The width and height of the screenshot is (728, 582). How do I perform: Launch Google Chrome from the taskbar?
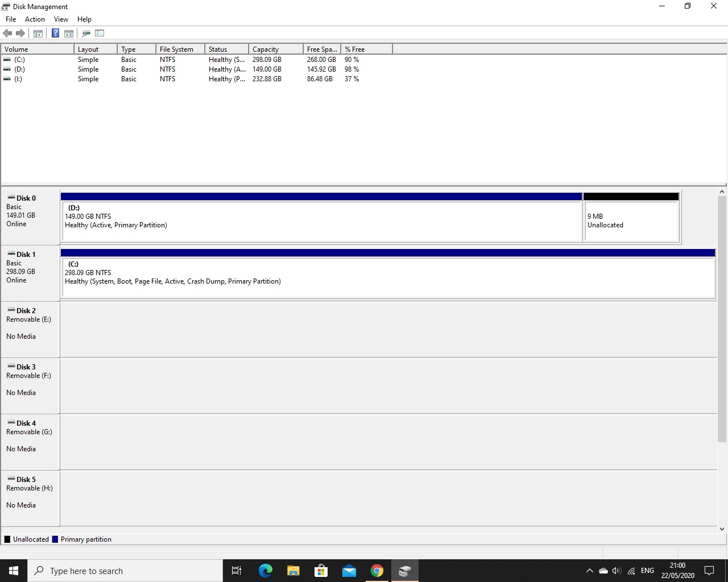pos(377,571)
